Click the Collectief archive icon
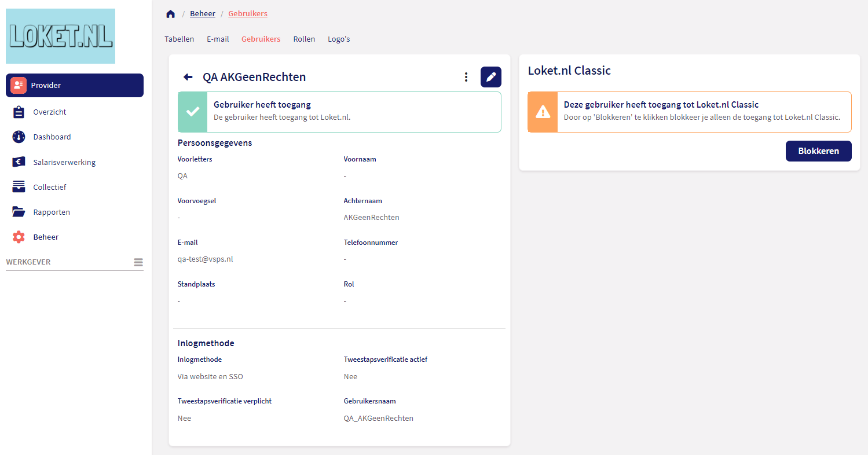 click(19, 187)
